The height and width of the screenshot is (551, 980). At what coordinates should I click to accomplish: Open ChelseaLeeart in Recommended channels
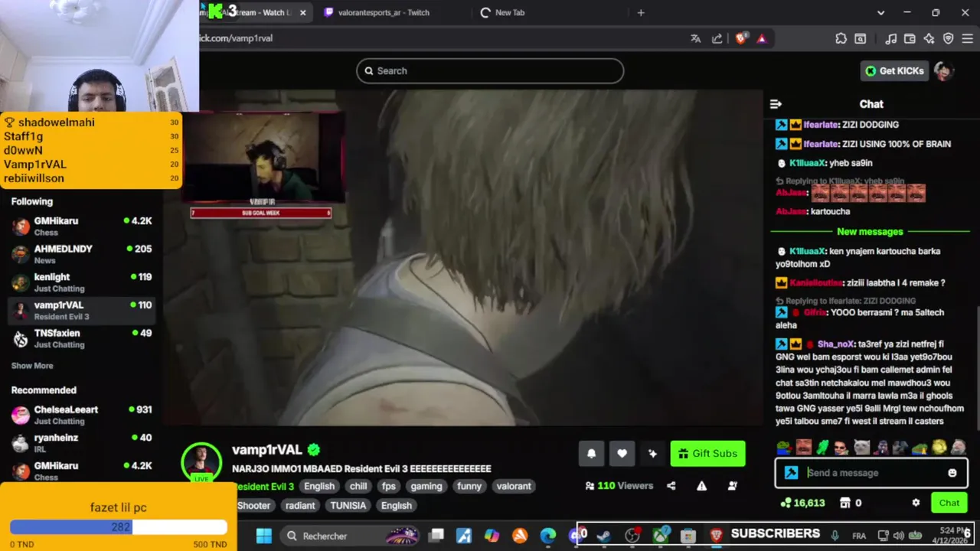click(82, 415)
